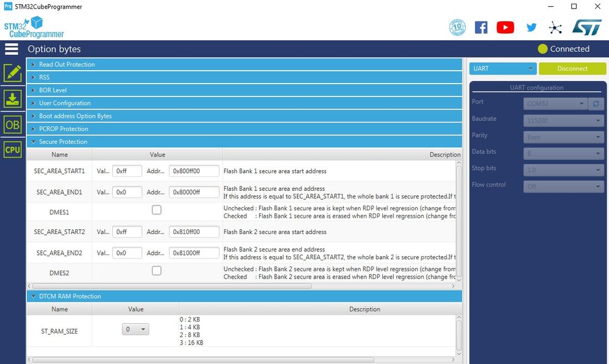Viewport: 609px width, 364px height.
Task: Open the YouTube icon
Action: coord(505,27)
